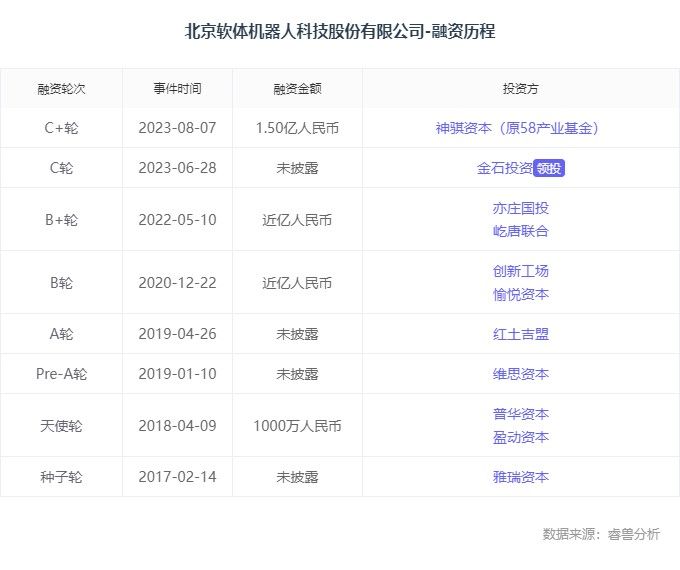680x570 pixels.
Task: Open the 金石投资 investor link
Action: [505, 168]
